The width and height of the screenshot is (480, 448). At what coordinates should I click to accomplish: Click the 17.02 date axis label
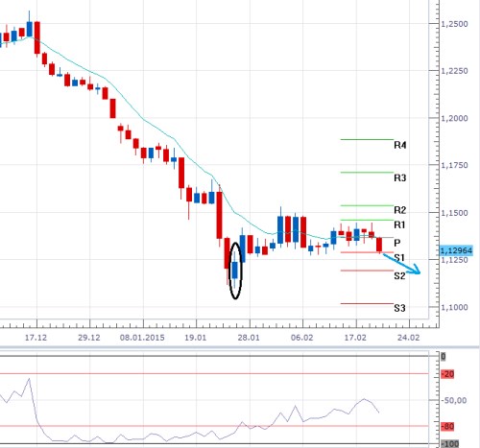(x=355, y=338)
